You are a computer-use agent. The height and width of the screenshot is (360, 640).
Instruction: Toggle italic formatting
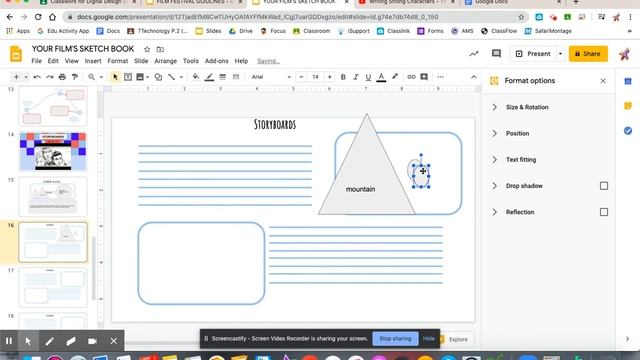(x=356, y=77)
